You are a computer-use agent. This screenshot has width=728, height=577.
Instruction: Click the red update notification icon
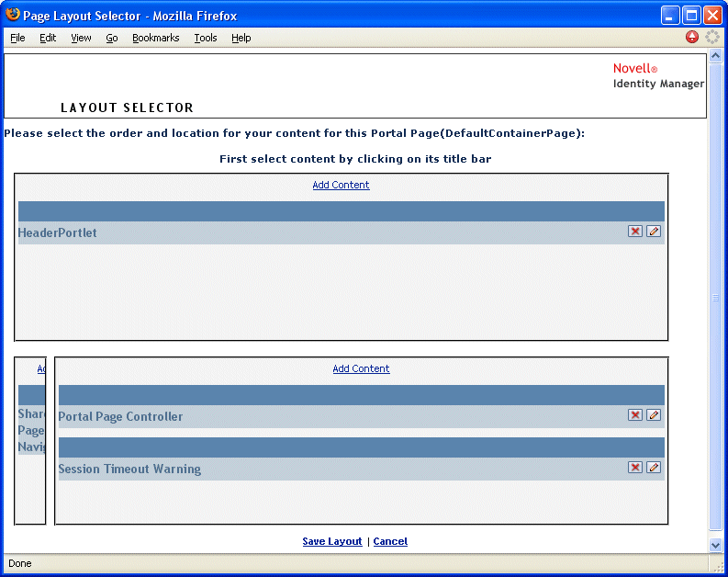(x=692, y=37)
